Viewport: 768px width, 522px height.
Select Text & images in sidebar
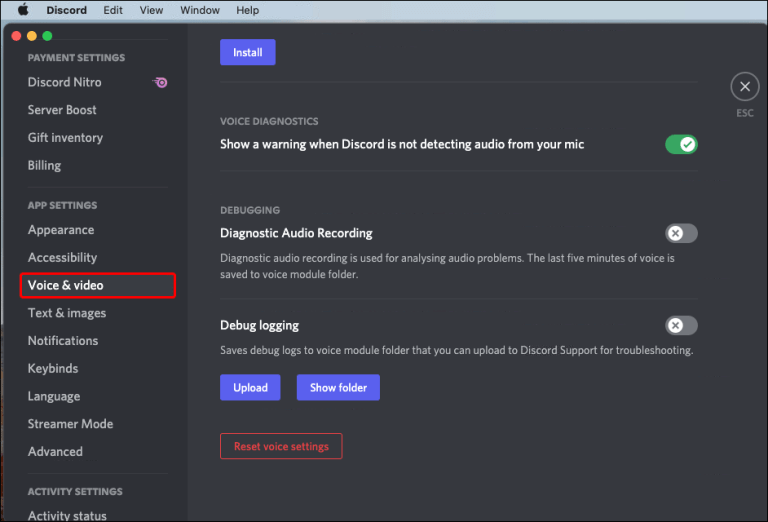(67, 313)
